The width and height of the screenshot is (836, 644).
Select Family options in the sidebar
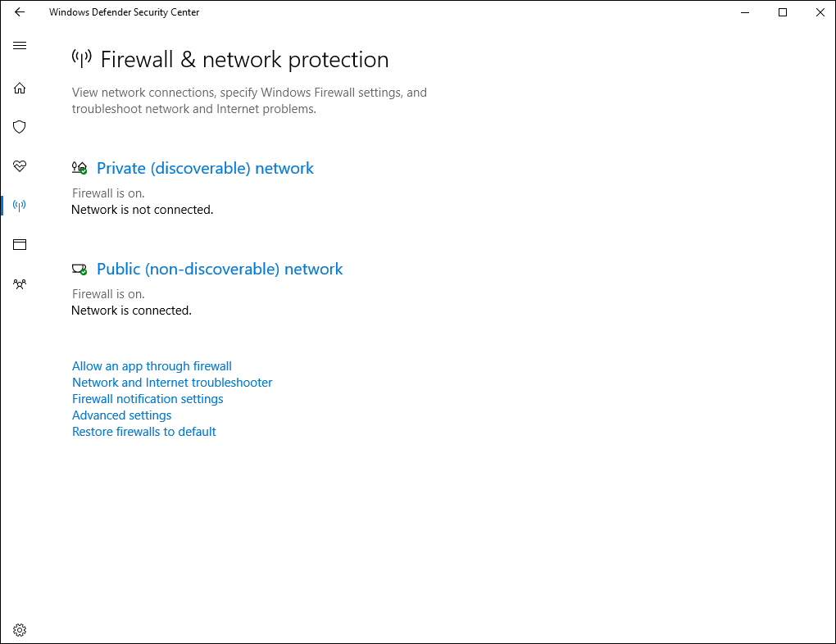pos(19,283)
